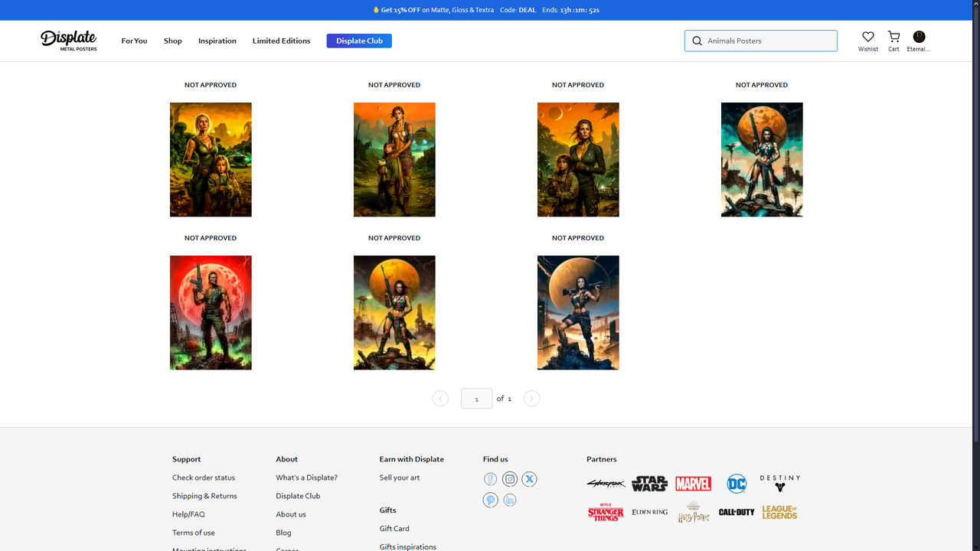The image size is (980, 551).
Task: Open the Gift Card link
Action: [x=394, y=528]
